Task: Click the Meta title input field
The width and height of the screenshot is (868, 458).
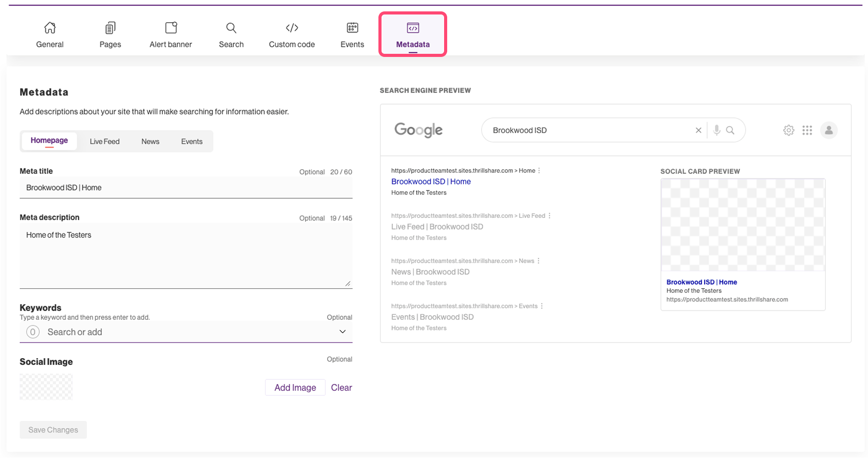Action: pyautogui.click(x=186, y=187)
